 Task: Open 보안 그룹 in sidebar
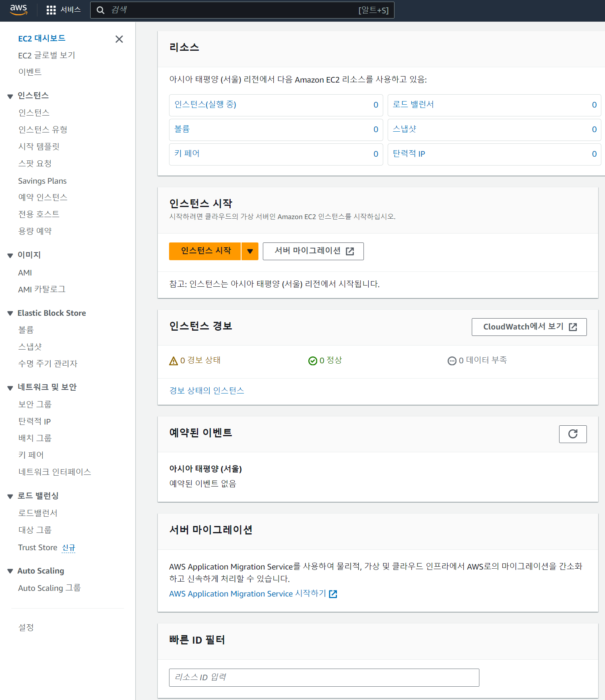coord(35,404)
